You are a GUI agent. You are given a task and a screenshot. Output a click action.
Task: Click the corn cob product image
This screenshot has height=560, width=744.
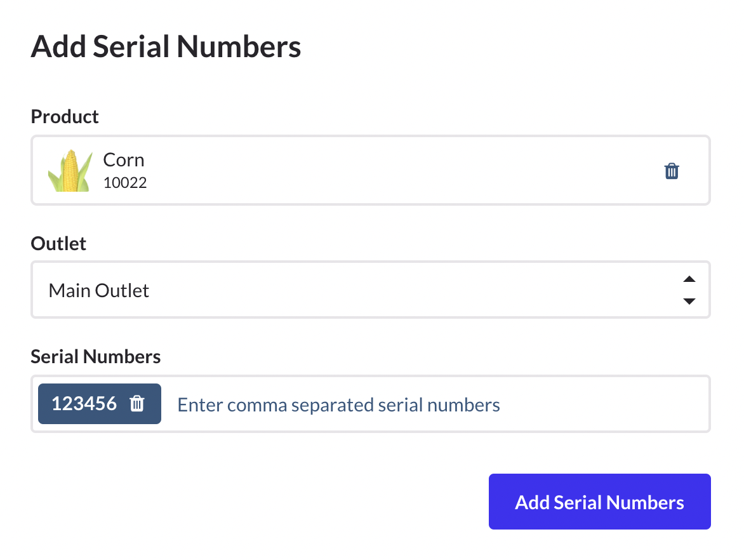click(x=71, y=171)
